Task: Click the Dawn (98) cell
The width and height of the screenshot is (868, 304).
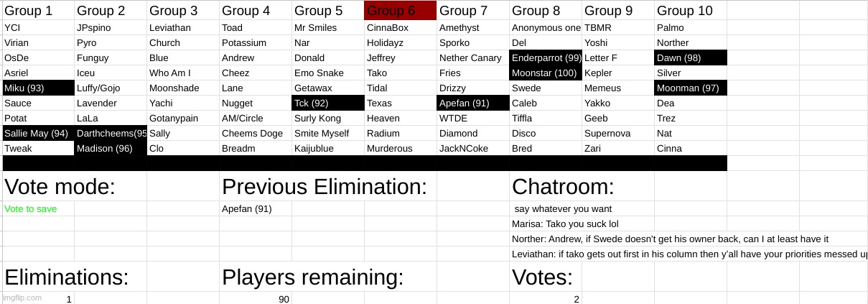Action: click(x=691, y=57)
